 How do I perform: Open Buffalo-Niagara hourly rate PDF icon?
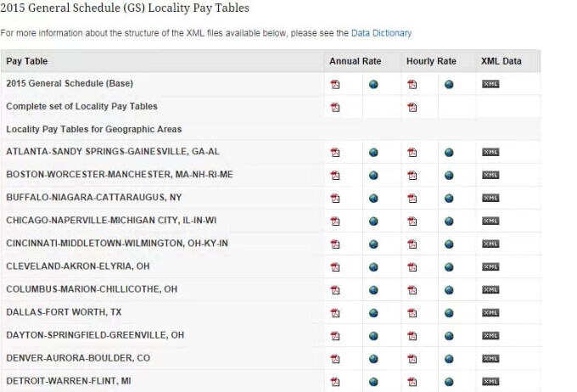coord(412,198)
